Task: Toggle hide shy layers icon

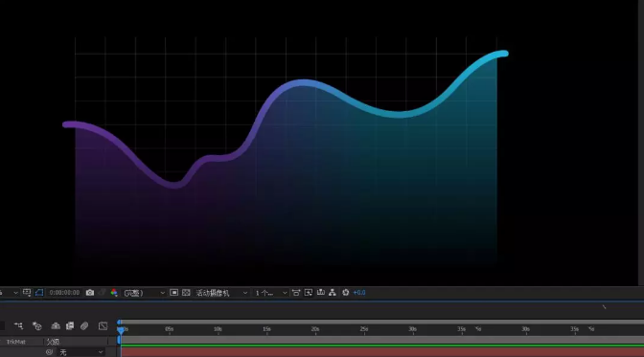Action: 56,325
